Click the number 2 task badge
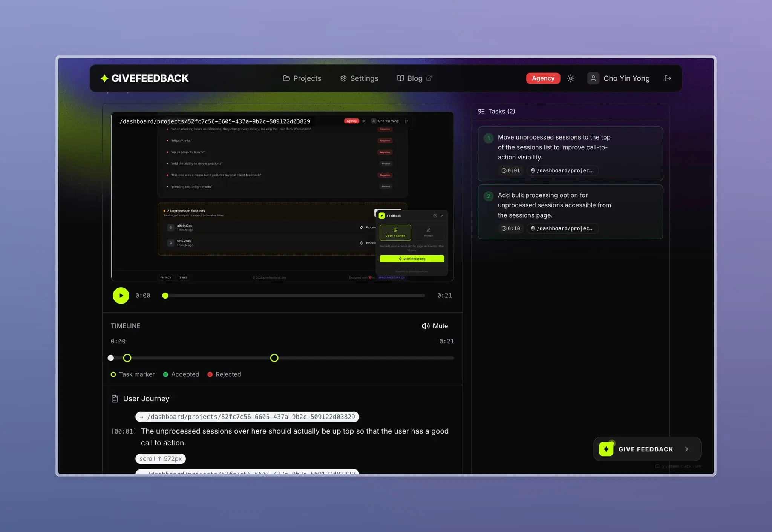Screen dimensions: 772x532 pos(489,196)
